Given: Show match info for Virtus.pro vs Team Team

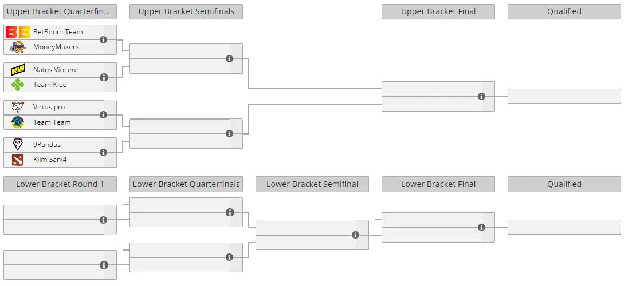Looking at the screenshot, I should pos(104,115).
